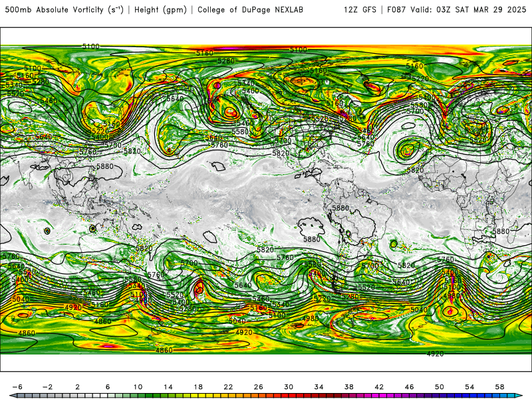Click the '34' color scale label
Screen dimensions: 532x399
pos(319,387)
